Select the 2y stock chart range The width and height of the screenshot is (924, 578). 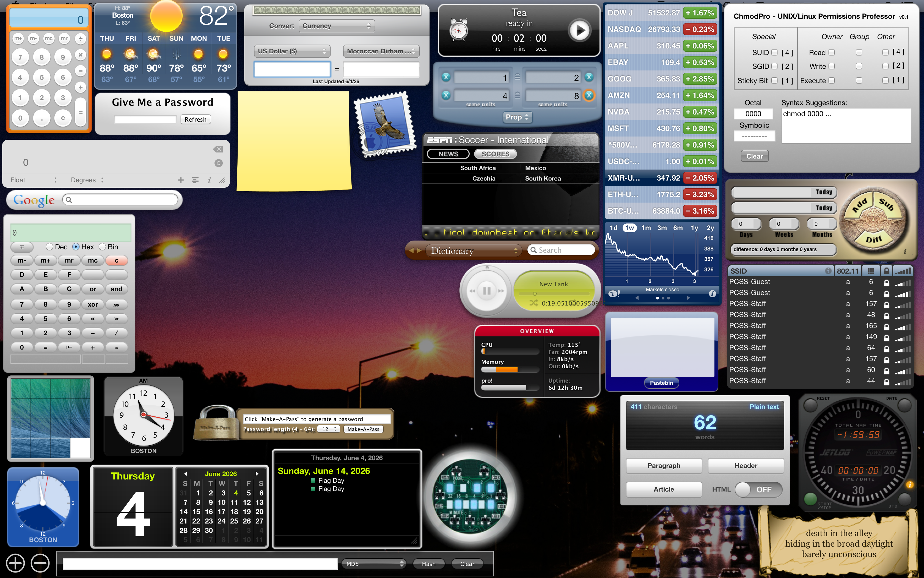(x=710, y=228)
